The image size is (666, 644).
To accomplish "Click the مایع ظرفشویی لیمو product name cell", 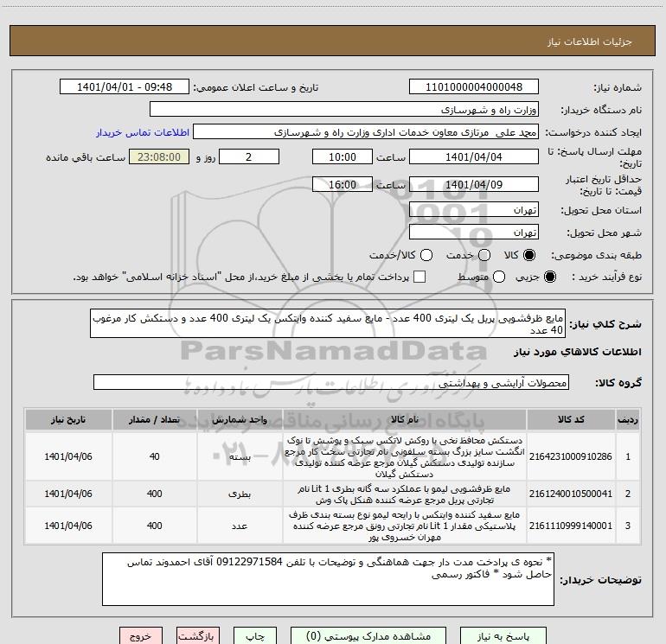I will point(405,494).
